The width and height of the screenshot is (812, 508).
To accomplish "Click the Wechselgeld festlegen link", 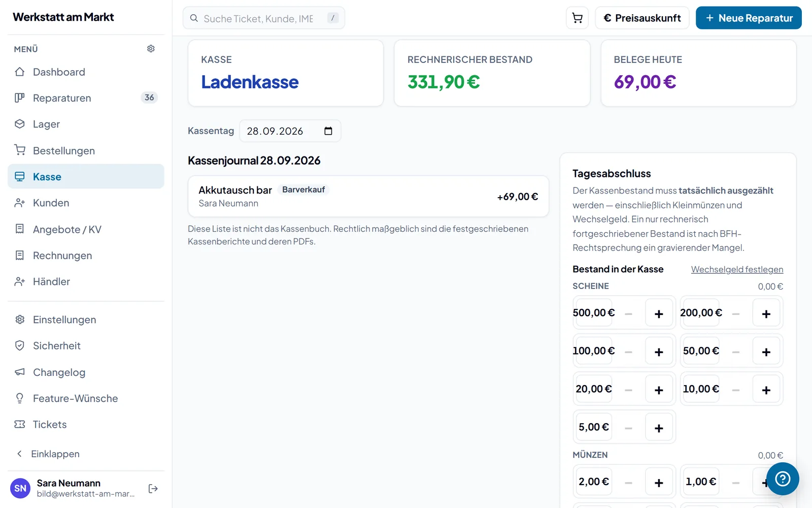I will [737, 269].
